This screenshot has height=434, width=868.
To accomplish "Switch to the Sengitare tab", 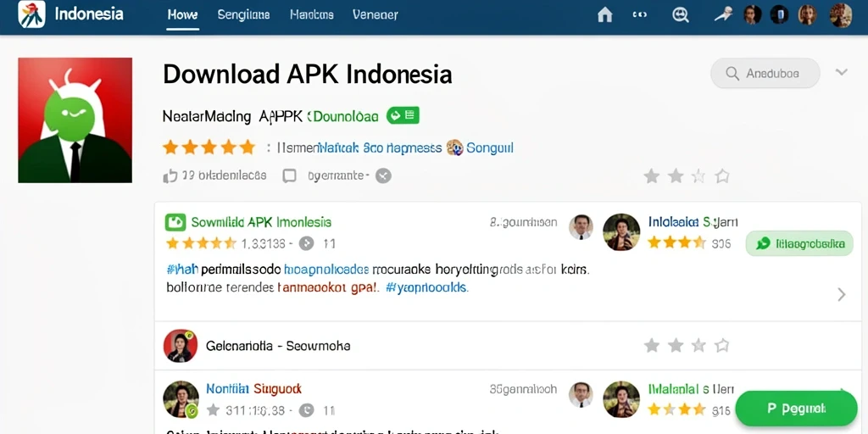I will (243, 15).
